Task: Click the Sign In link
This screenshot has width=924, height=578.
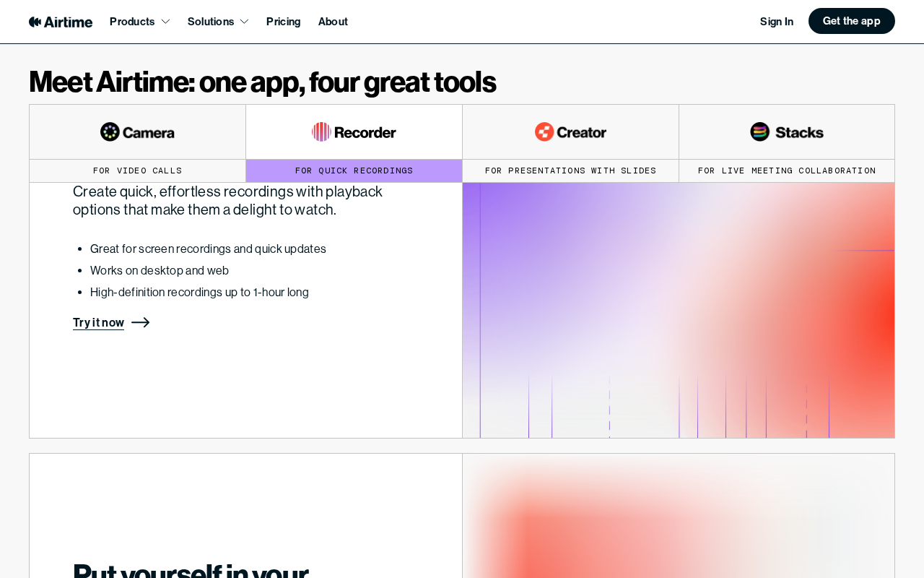Action: tap(777, 22)
